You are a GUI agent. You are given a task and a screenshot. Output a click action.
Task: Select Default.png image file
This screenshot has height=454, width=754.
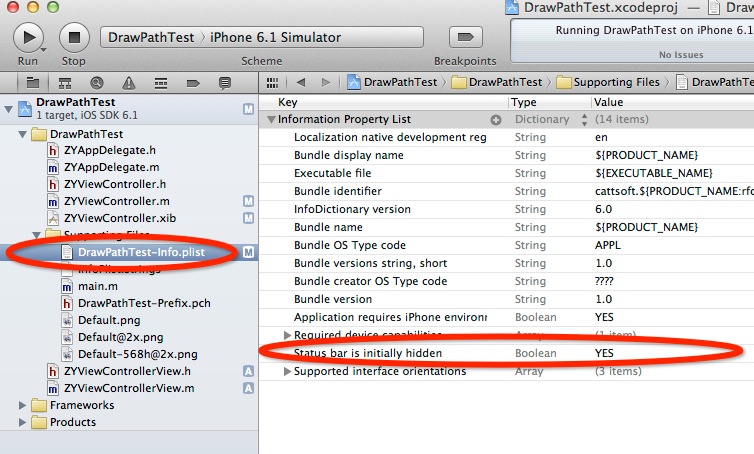[109, 320]
